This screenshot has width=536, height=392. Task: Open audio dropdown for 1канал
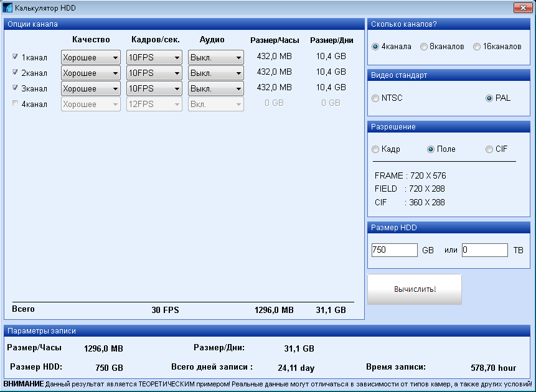click(x=215, y=57)
